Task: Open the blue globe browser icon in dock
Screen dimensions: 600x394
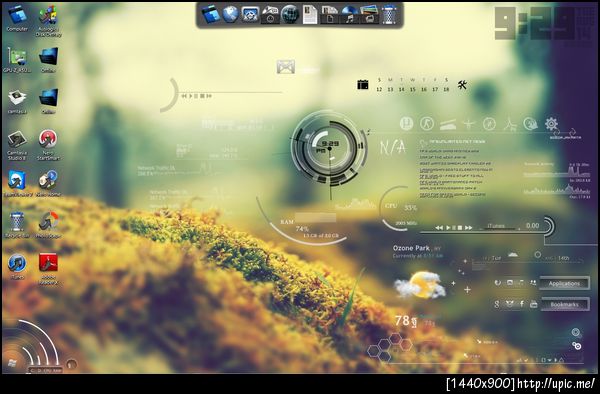Action: tap(230, 15)
